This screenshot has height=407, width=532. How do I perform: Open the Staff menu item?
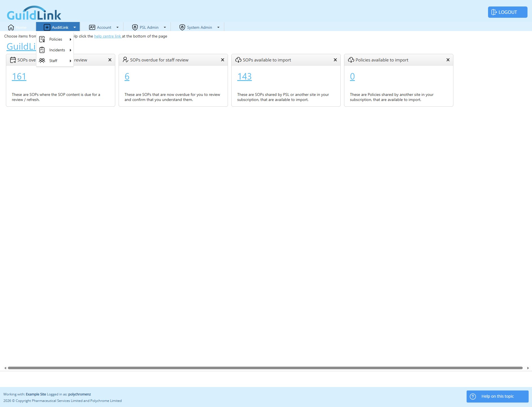click(55, 61)
